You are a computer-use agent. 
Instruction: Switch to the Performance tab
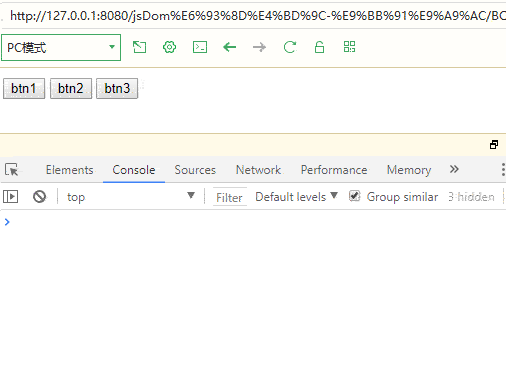point(334,170)
